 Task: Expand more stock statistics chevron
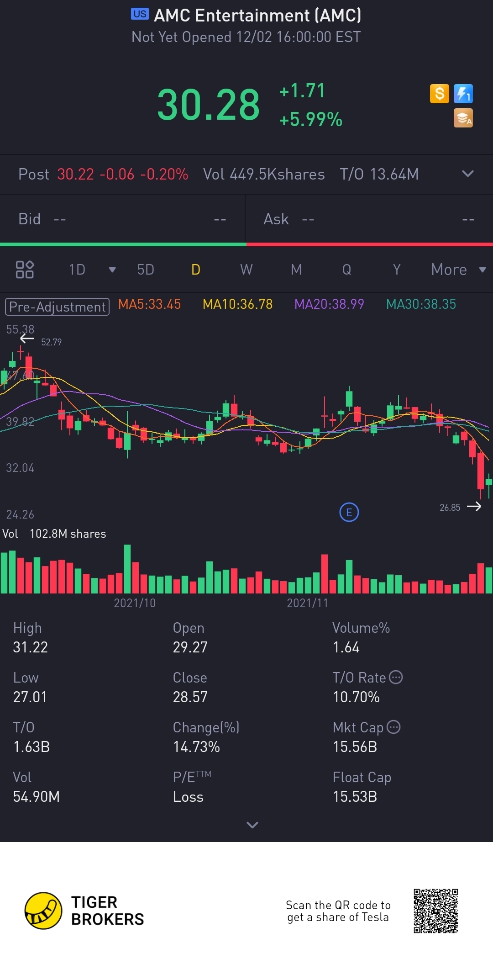coord(252,825)
